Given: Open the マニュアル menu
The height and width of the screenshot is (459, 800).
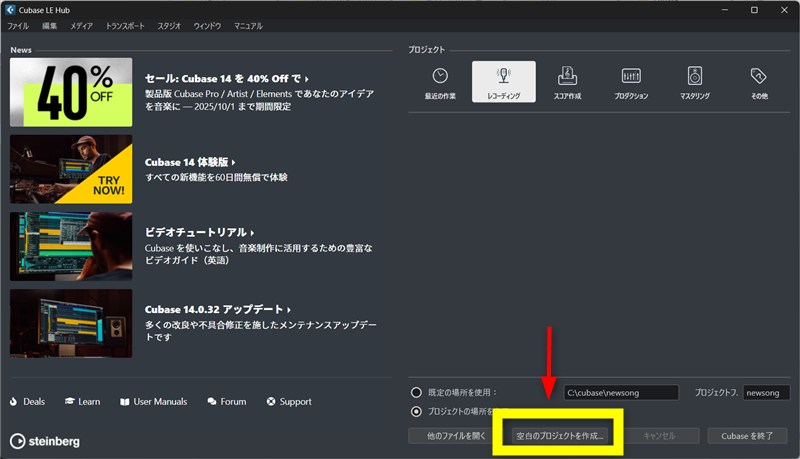Looking at the screenshot, I should pyautogui.click(x=248, y=26).
